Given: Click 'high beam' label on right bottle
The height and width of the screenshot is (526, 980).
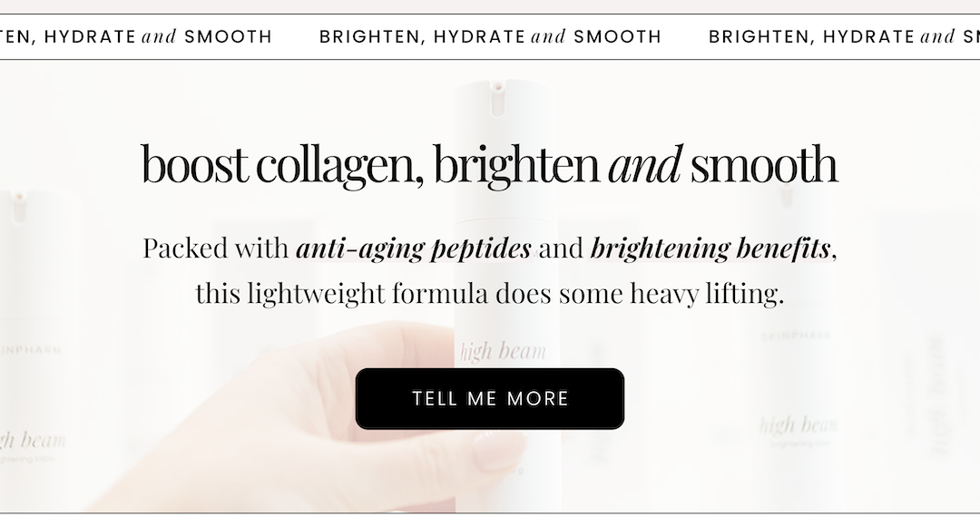Looking at the screenshot, I should pos(798,425).
